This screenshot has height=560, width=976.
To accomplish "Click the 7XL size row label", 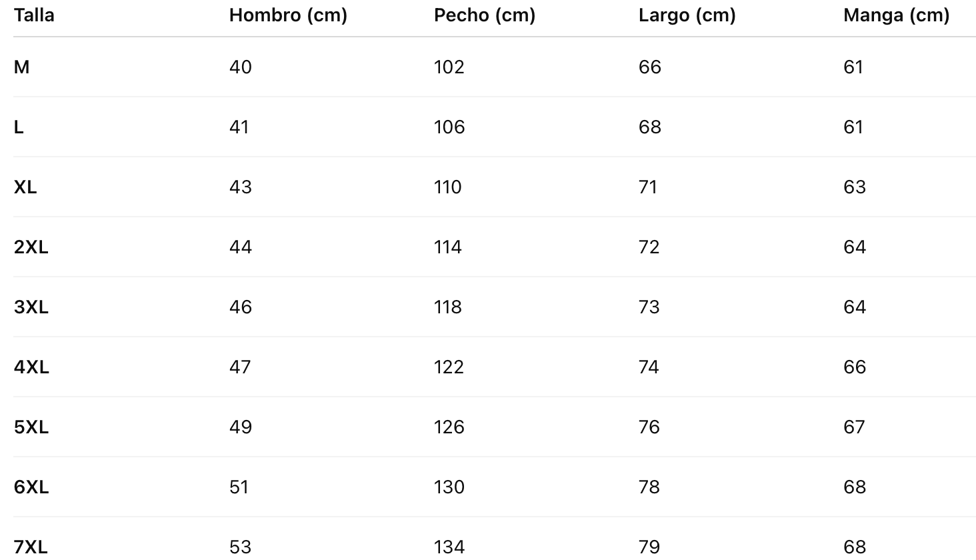I will [x=31, y=547].
